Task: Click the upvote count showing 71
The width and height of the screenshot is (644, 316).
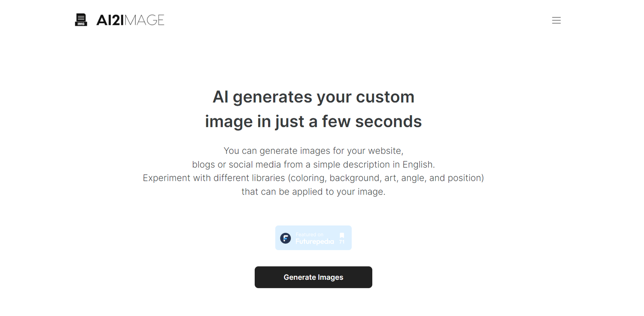Action: (x=341, y=242)
